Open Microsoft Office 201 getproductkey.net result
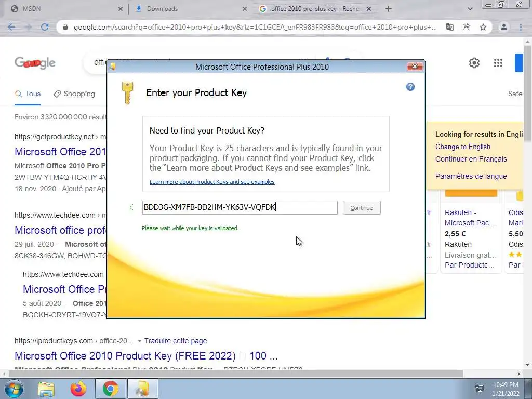 click(60, 152)
